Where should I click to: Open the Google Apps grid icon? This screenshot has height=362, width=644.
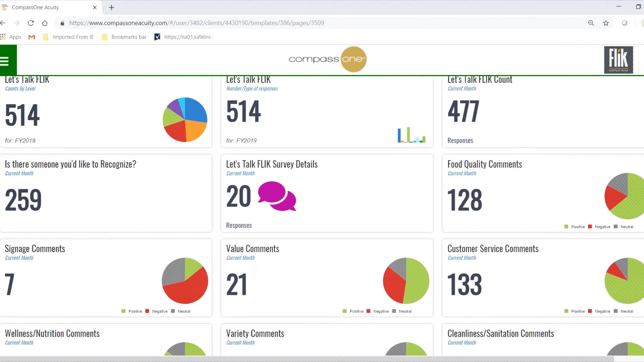[3, 37]
